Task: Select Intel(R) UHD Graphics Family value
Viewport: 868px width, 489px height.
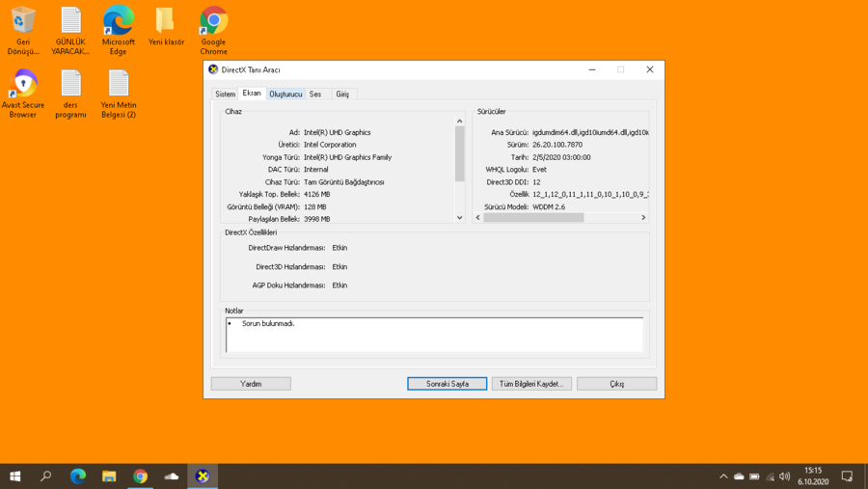Action: coord(347,157)
